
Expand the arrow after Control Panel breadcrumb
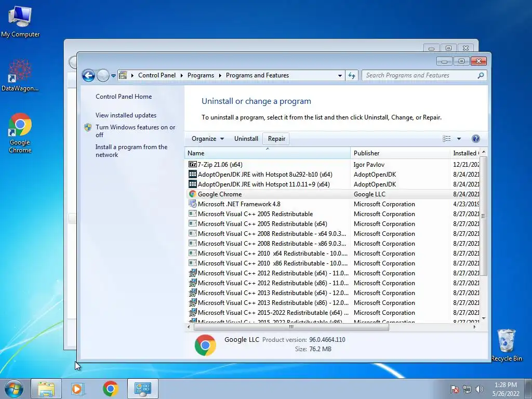pyautogui.click(x=181, y=75)
